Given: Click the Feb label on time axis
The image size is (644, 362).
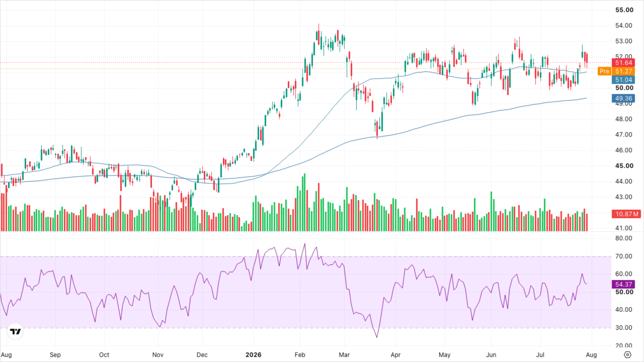Looking at the screenshot, I should click(300, 355).
